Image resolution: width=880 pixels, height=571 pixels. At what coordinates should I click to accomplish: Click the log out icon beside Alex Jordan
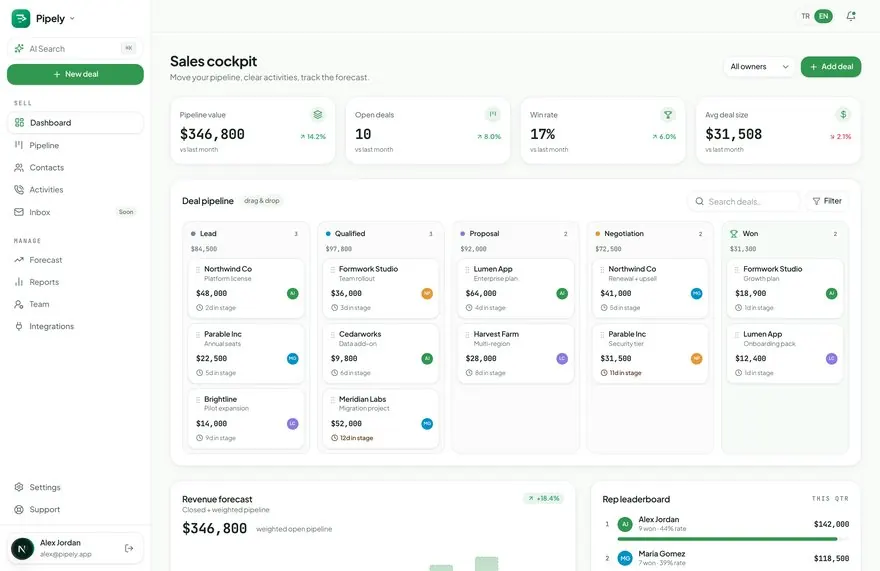coord(129,548)
